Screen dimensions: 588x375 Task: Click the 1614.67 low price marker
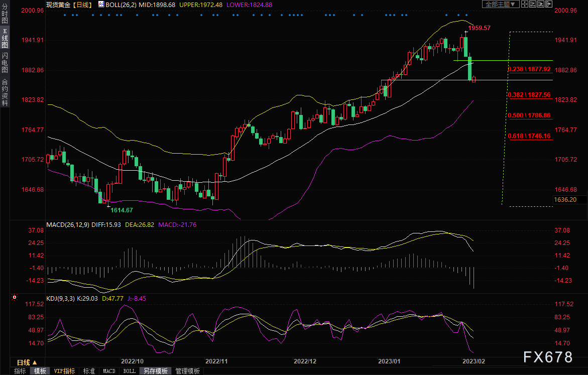click(x=122, y=210)
